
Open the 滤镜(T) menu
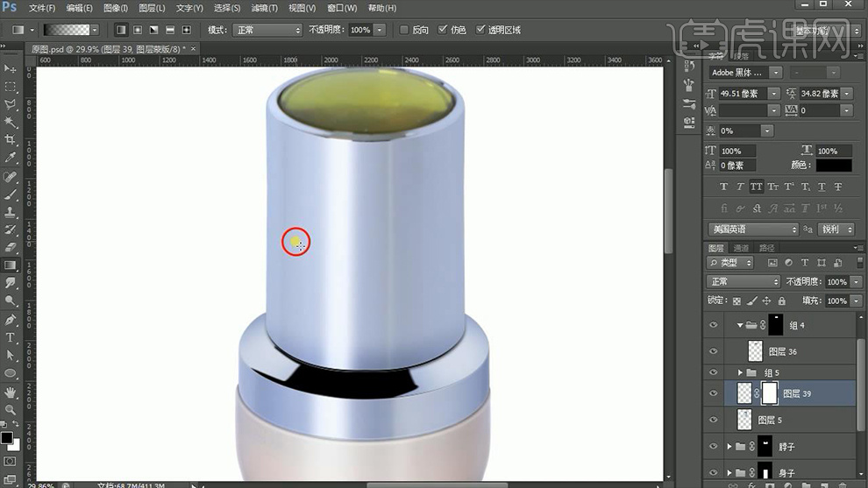[x=263, y=8]
